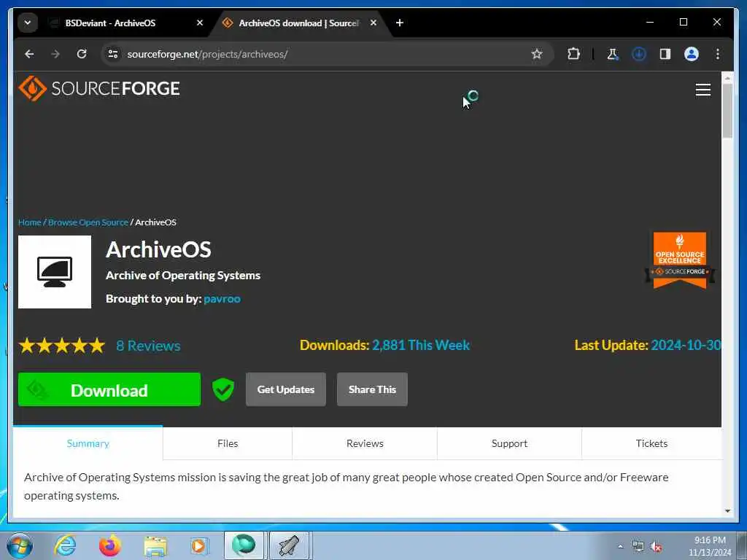This screenshot has width=747, height=560.
Task: Toggle the browser side panel icon
Action: pyautogui.click(x=665, y=54)
